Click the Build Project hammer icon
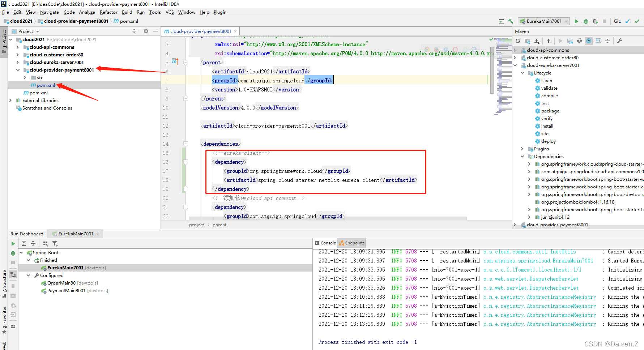644x350 pixels. click(511, 21)
